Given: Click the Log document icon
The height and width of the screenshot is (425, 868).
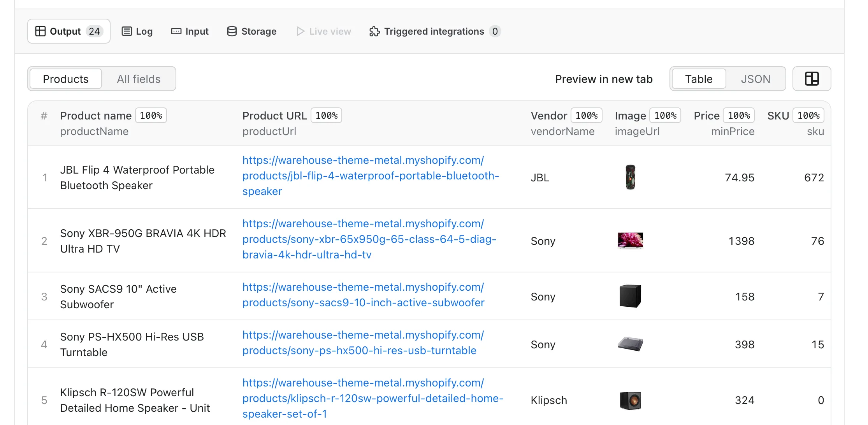Looking at the screenshot, I should click(127, 31).
